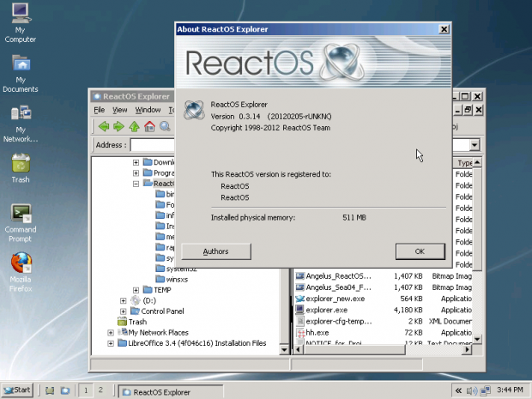This screenshot has height=399, width=532.
Task: Select the bitmap icon of Angelus_ReactOS file
Action: (300, 276)
